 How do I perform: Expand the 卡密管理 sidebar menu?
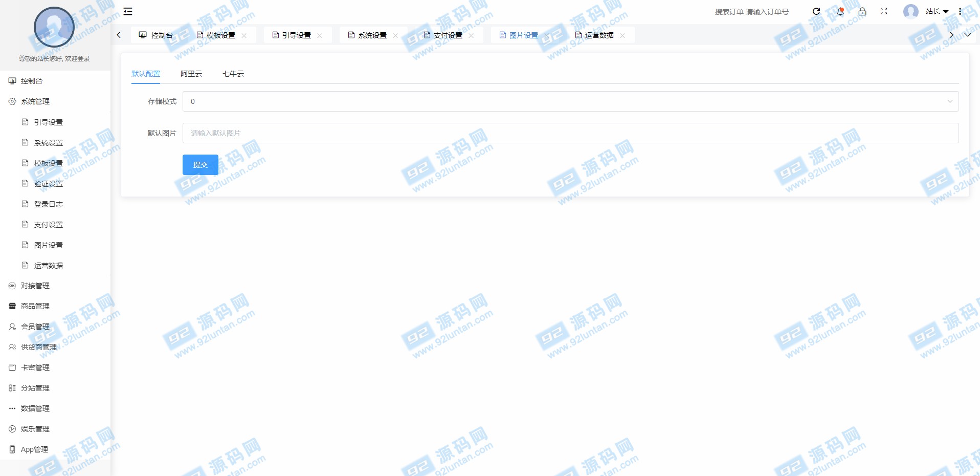coord(55,367)
